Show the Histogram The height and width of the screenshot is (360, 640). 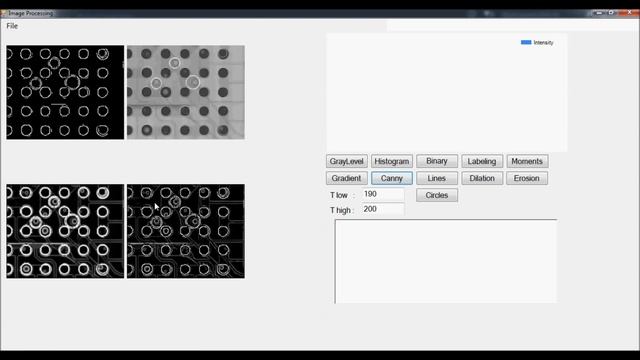(391, 161)
